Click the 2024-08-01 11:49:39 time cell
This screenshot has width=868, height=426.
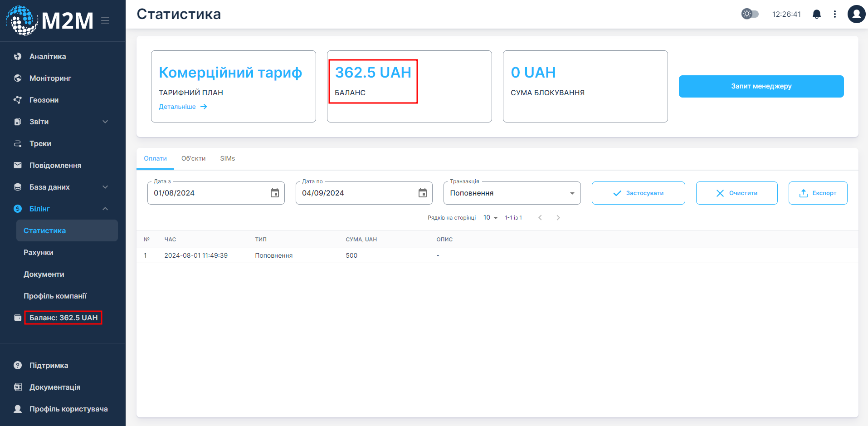[x=196, y=255]
